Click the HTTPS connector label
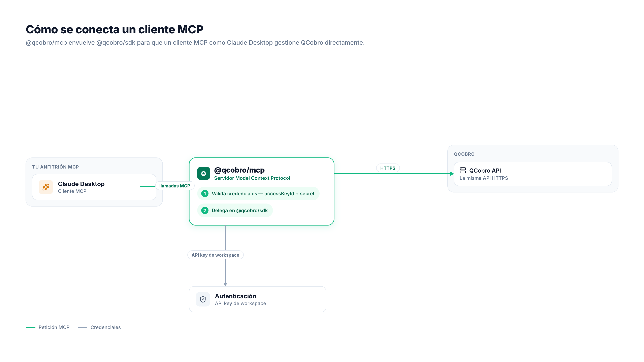 coord(388,168)
